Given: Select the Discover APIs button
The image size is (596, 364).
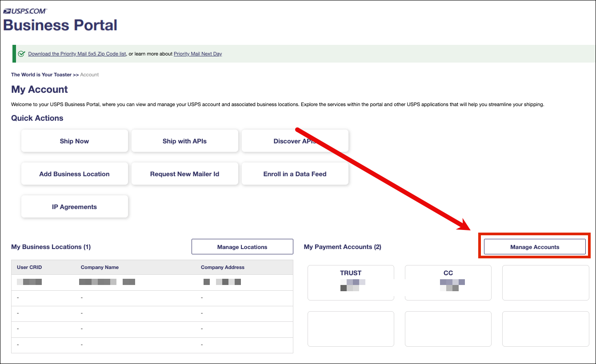Looking at the screenshot, I should pyautogui.click(x=295, y=141).
